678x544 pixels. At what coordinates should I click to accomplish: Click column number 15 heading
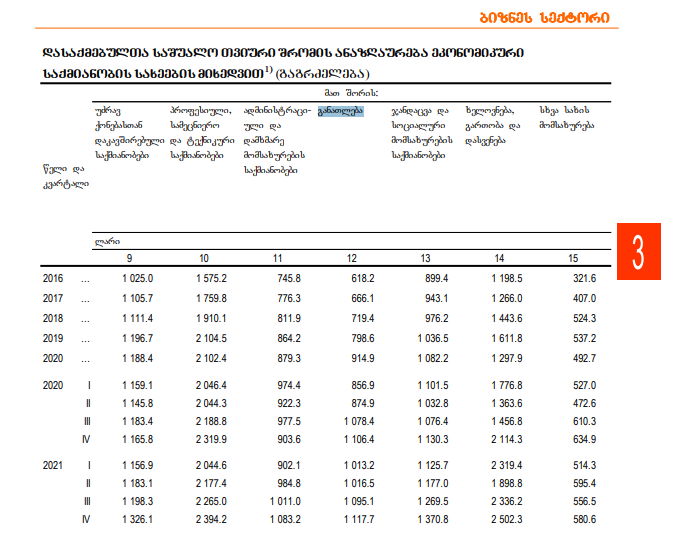(x=572, y=259)
